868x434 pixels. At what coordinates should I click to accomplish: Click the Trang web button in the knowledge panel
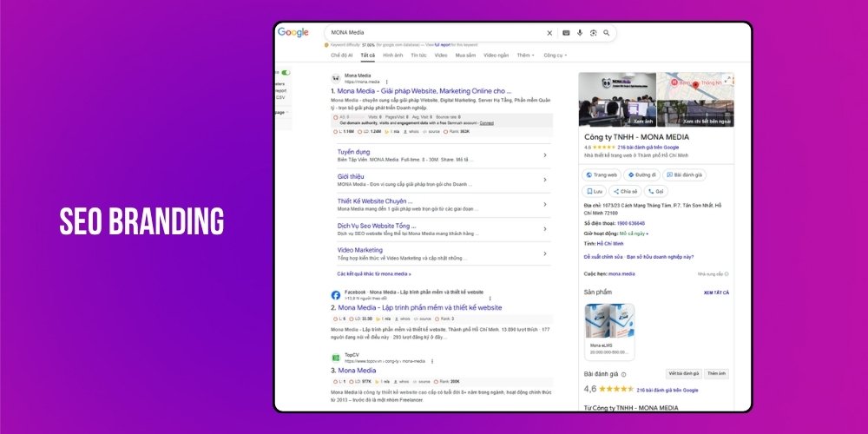[602, 175]
